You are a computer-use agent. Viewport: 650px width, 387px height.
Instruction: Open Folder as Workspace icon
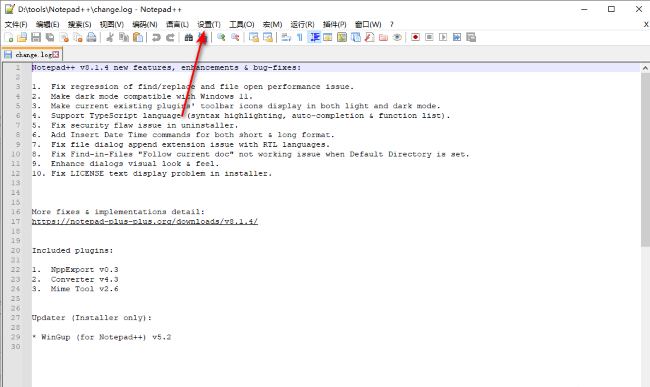383,38
